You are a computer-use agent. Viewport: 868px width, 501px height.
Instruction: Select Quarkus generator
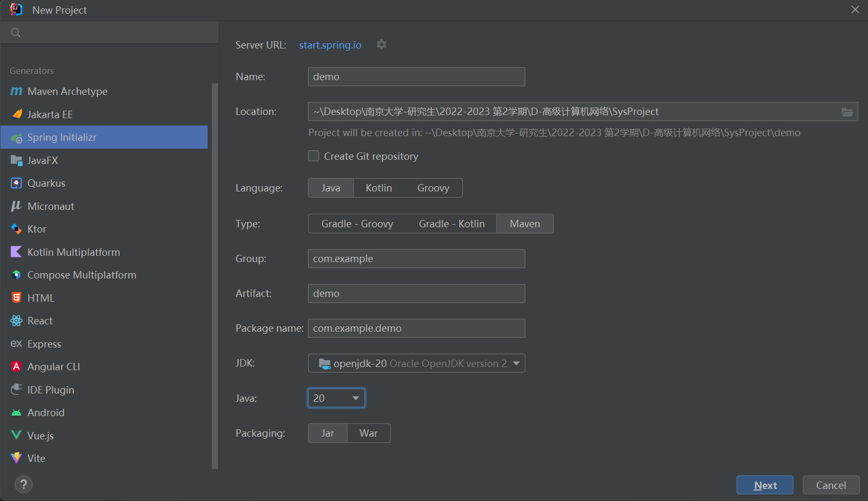pyautogui.click(x=104, y=183)
